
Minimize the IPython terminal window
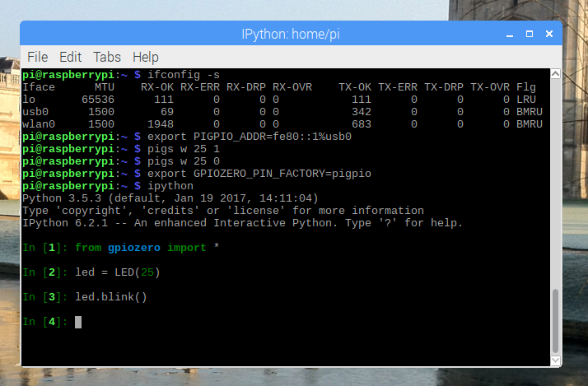tap(510, 34)
